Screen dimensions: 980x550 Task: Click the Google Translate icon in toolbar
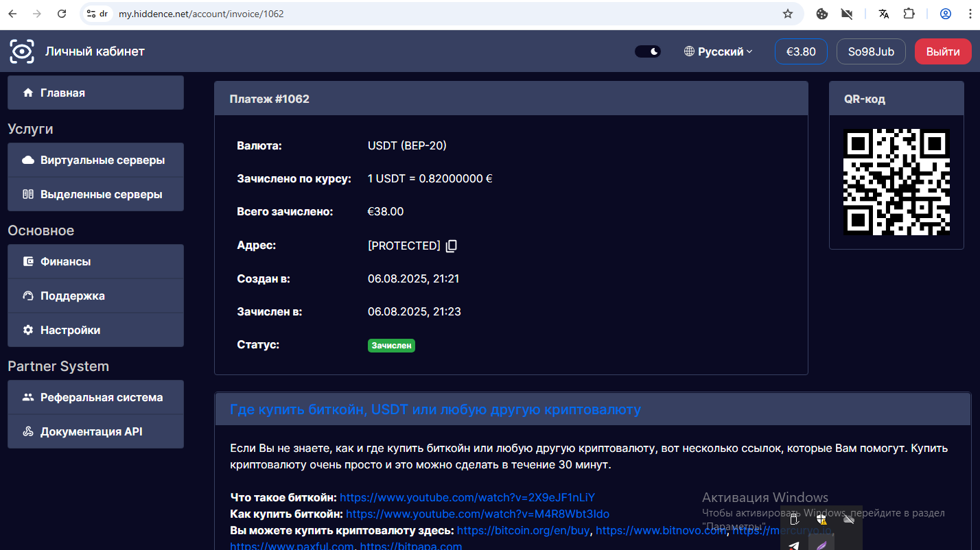tap(884, 14)
